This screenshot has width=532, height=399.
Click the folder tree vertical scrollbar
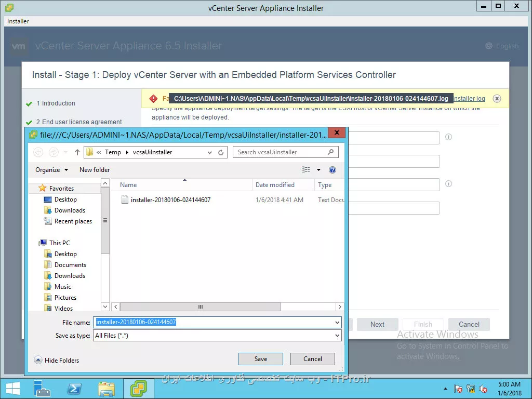(105, 220)
